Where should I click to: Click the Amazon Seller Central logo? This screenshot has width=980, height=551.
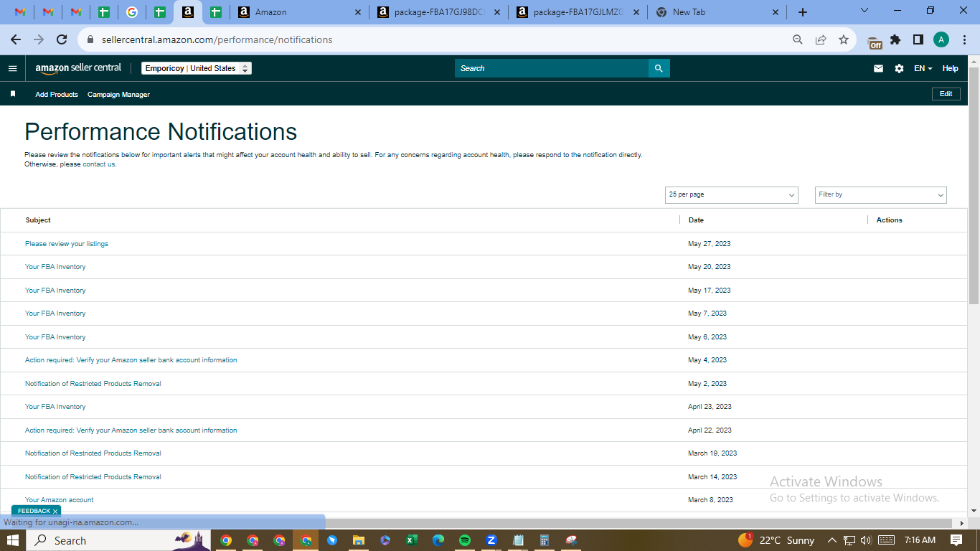click(x=78, y=68)
